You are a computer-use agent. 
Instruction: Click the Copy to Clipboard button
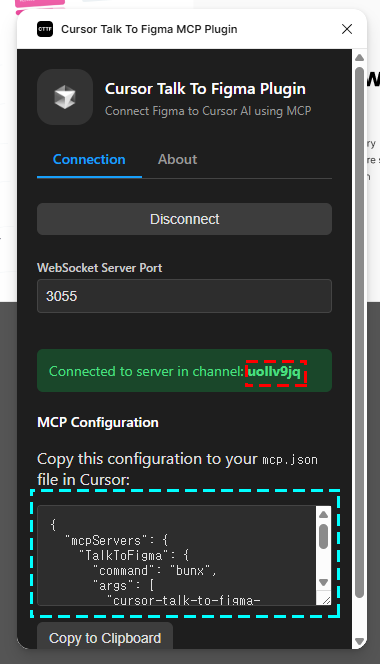[105, 637]
